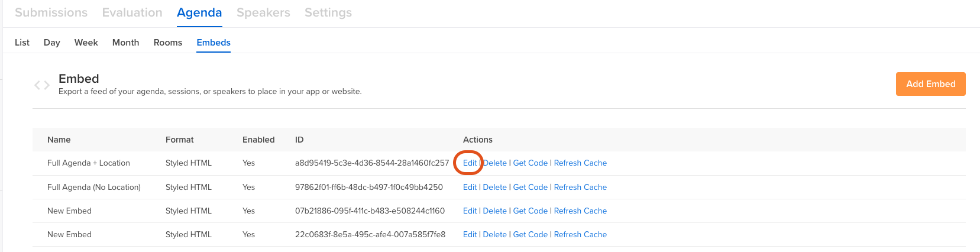Get Code for Full Agenda + Location
The image size is (980, 252).
coord(531,163)
